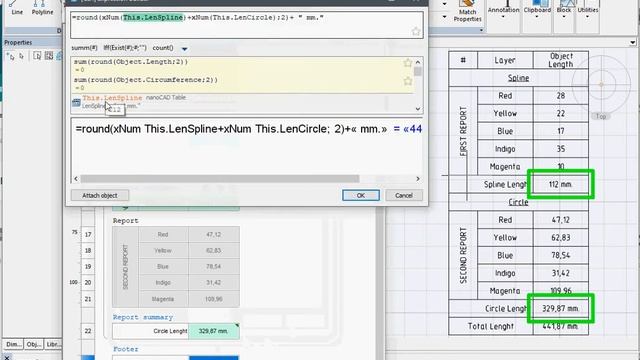Viewport: 640px width, 360px height.
Task: Click the Report summary section heading
Action: [143, 317]
